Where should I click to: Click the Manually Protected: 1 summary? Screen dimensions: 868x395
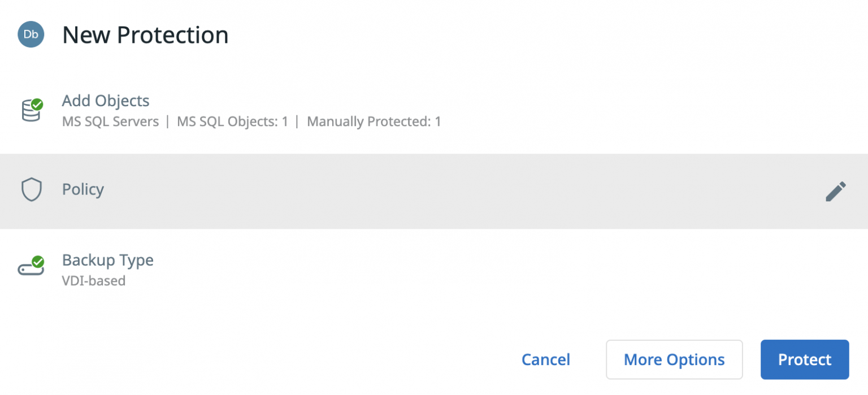[374, 121]
